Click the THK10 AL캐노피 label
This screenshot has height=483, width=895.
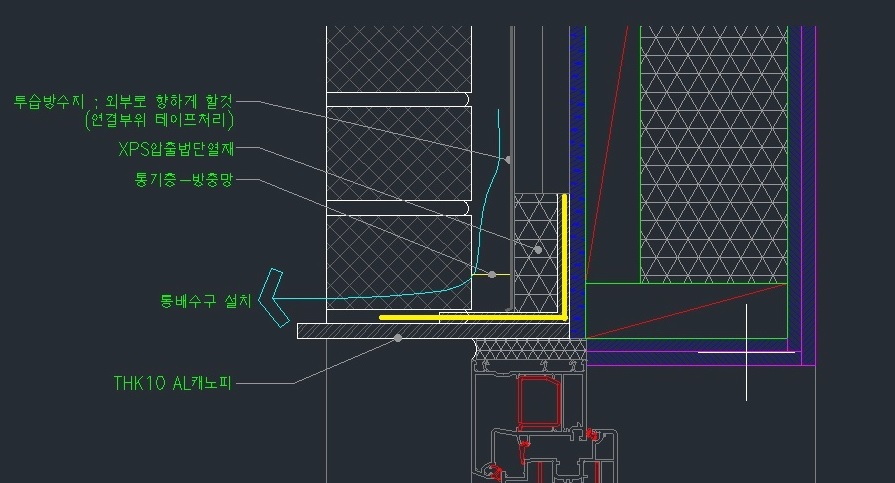click(172, 382)
